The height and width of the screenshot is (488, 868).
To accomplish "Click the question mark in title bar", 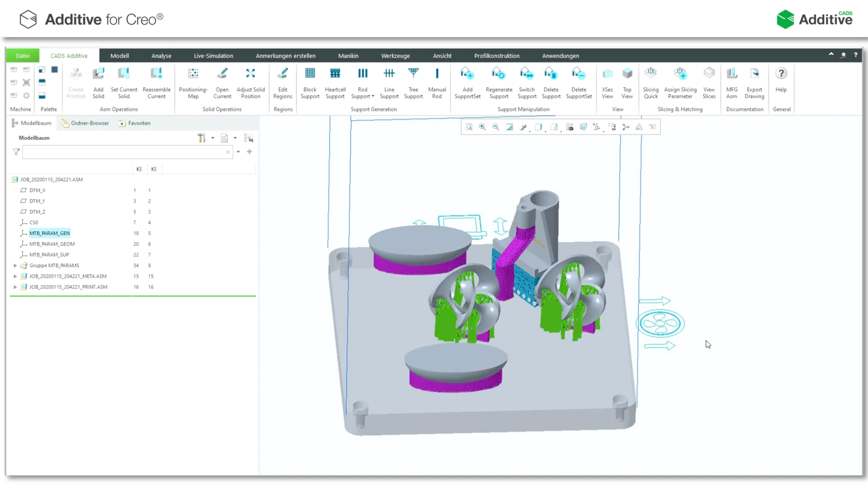I will pos(855,55).
